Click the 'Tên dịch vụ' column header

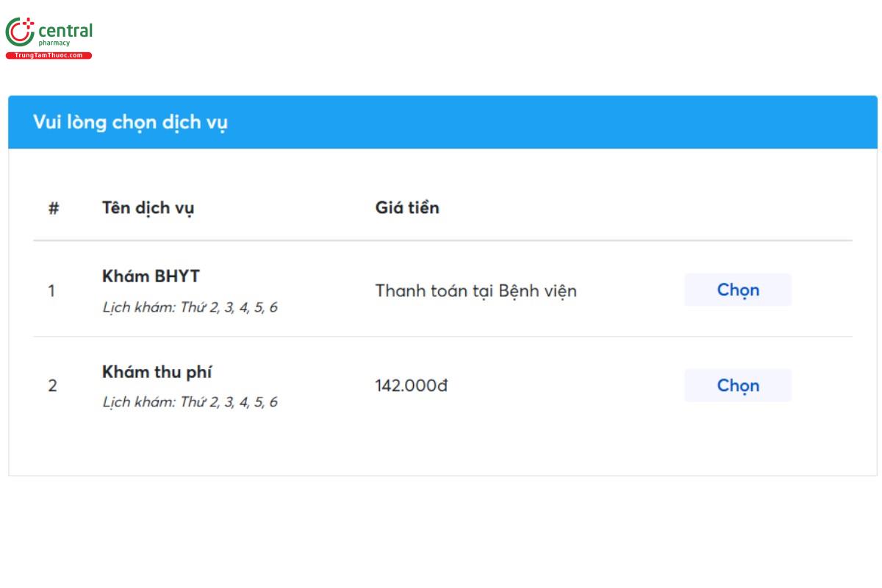(x=148, y=208)
